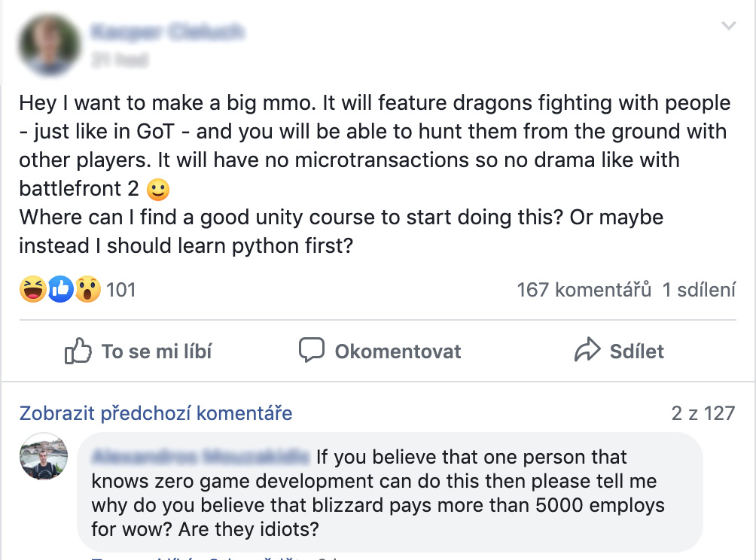The width and height of the screenshot is (756, 560).
Task: Click the laughing Haha reaction emoji
Action: 33,289
